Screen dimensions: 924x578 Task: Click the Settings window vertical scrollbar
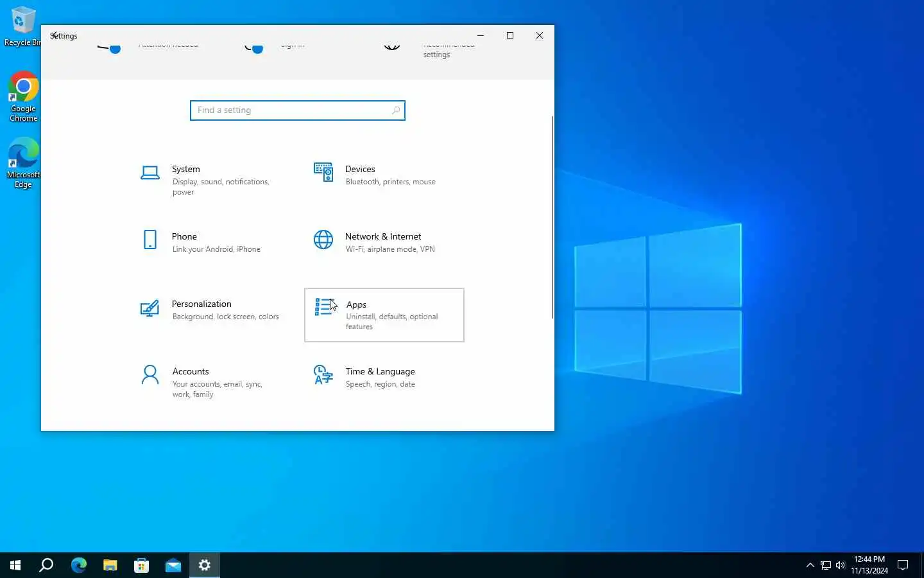tap(552, 217)
